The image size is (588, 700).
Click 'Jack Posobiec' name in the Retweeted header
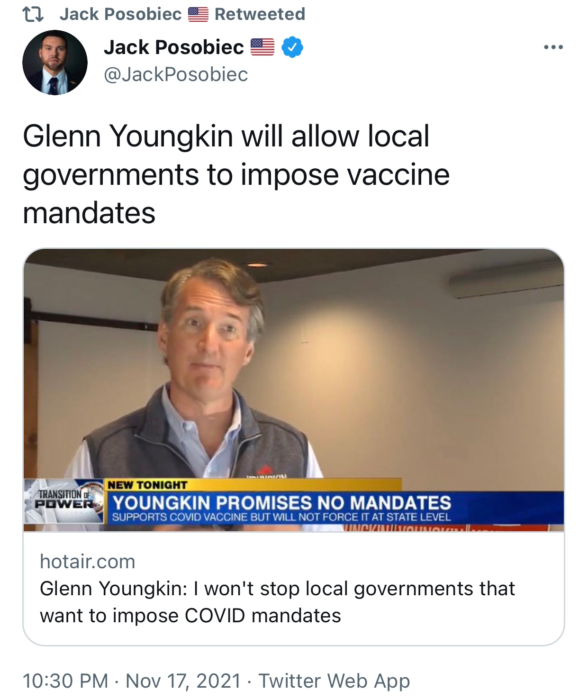pyautogui.click(x=120, y=14)
